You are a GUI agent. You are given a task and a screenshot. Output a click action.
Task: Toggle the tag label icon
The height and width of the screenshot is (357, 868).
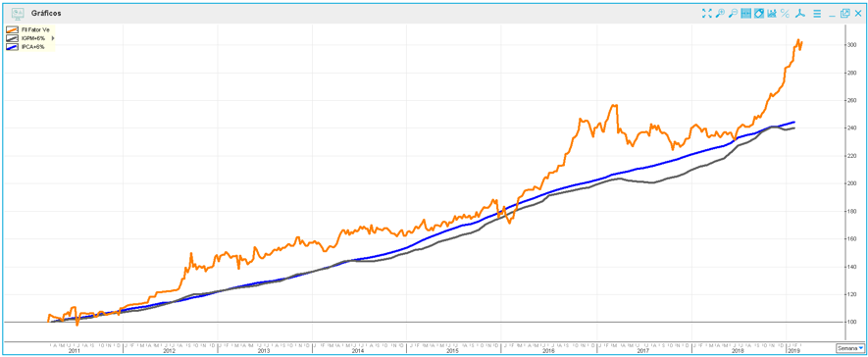pos(759,14)
